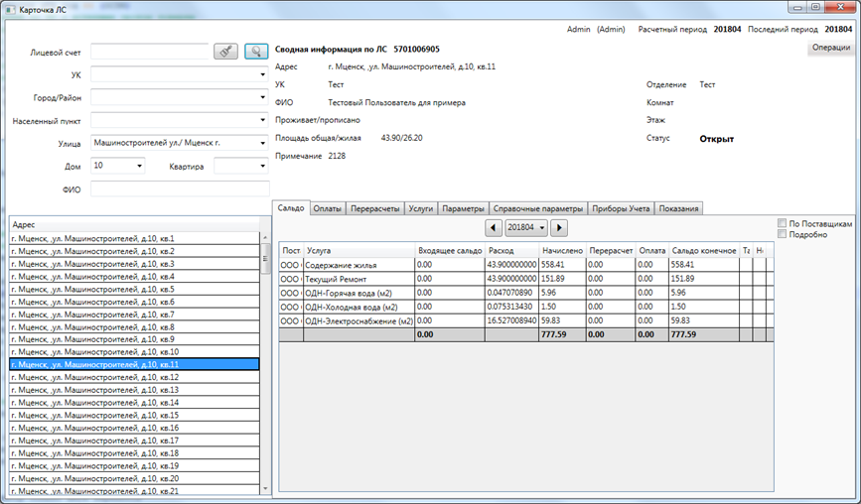Viewport: 861px width, 504px height.
Task: Open the Дом house number dropdown
Action: [x=138, y=166]
